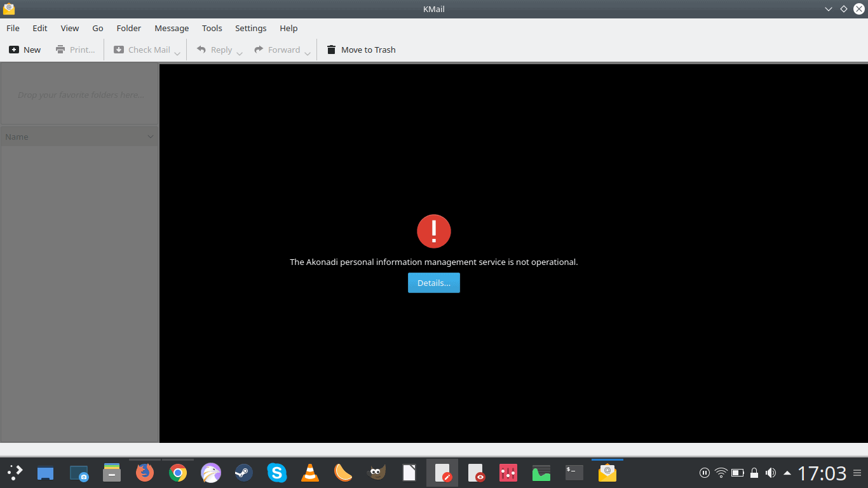Open the View menu
Viewport: 868px width, 488px height.
(x=70, y=28)
